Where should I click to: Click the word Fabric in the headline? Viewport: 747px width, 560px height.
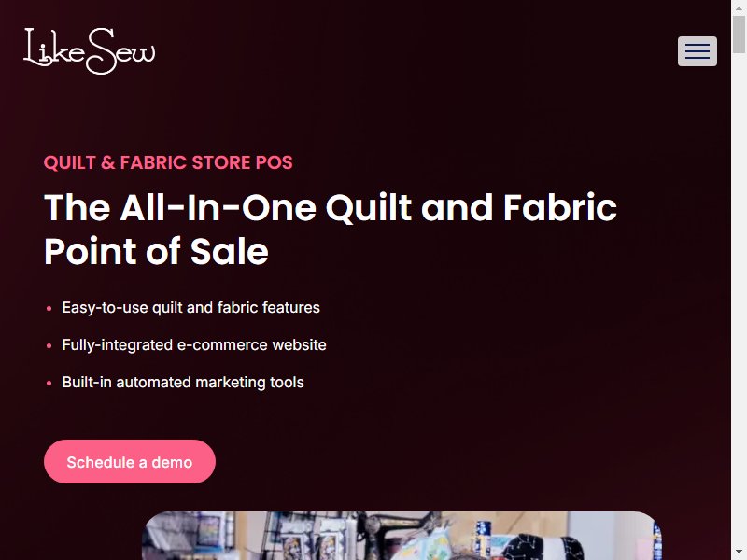tap(560, 207)
